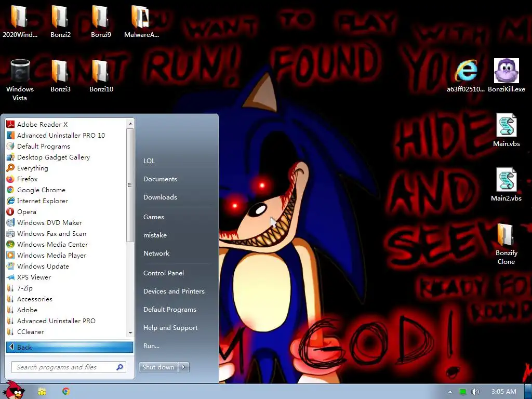The image size is (532, 399).
Task: Expand the Advanced Uninstaller PRO folder
Action: (x=66, y=321)
